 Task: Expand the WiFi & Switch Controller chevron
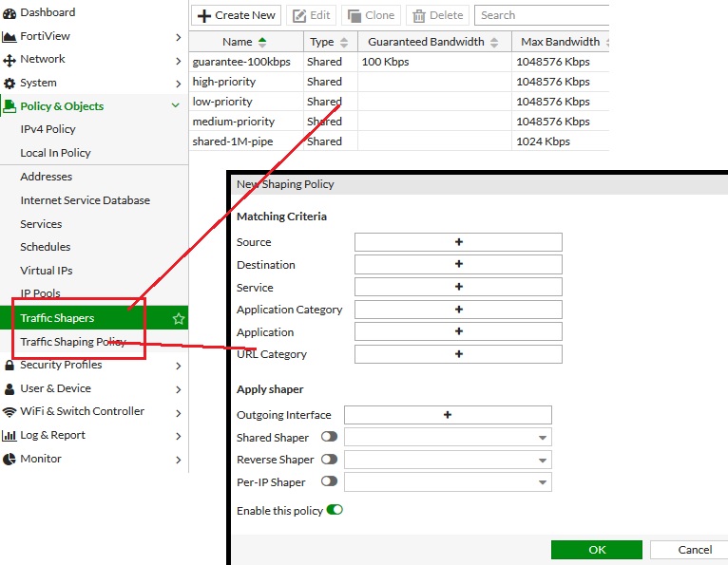click(179, 413)
